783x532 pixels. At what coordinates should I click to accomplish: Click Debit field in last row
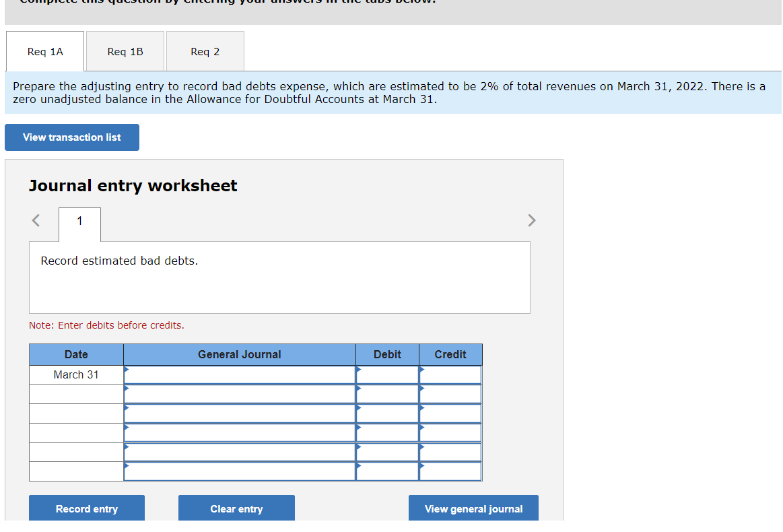[x=388, y=471]
